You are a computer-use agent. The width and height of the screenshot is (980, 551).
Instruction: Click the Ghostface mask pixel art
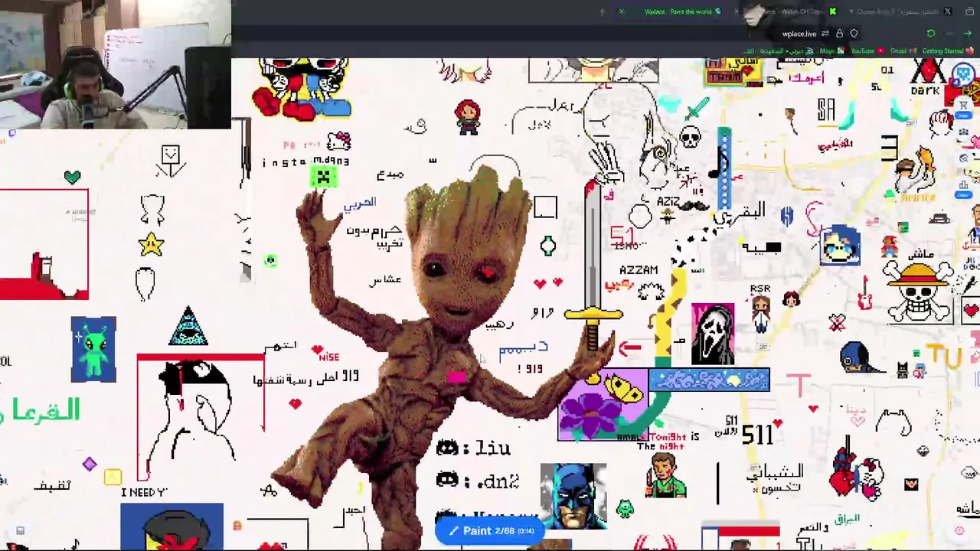[x=713, y=334]
